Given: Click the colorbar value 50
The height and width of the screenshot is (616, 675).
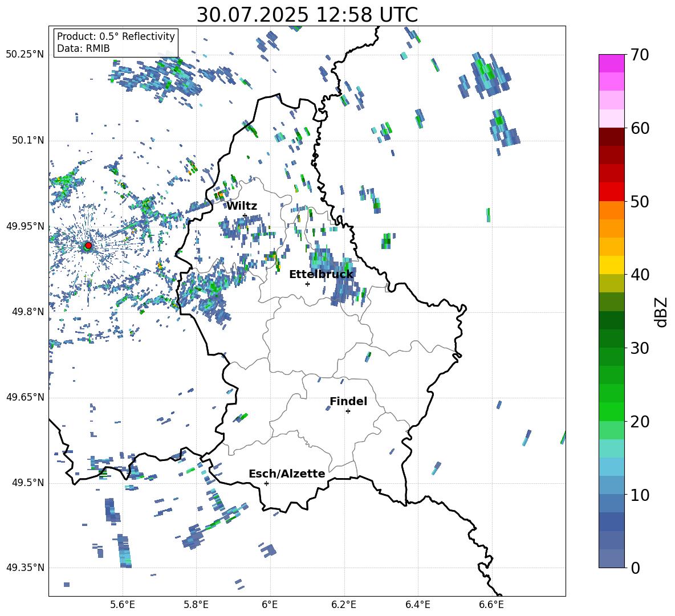Looking at the screenshot, I should tap(640, 202).
